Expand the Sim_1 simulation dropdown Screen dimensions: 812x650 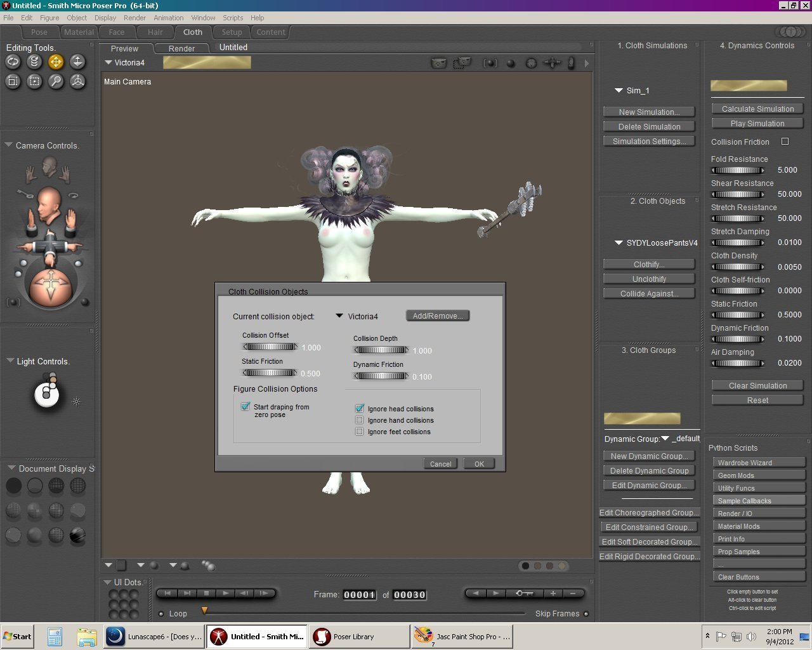click(619, 91)
